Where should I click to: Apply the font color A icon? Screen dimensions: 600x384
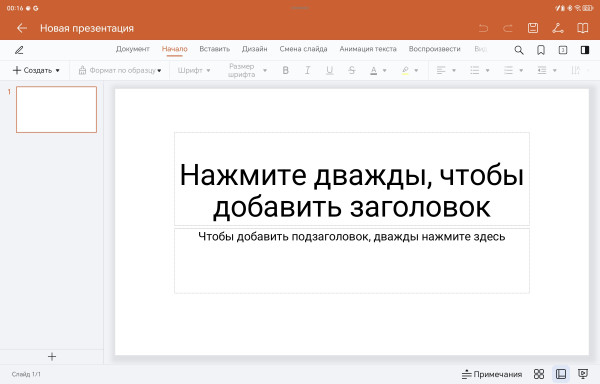[x=373, y=70]
